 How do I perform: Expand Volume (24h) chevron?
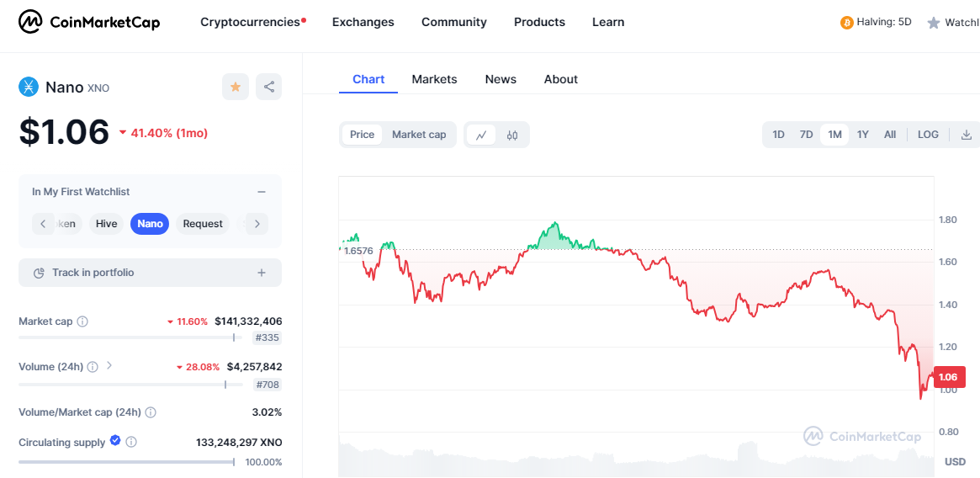(x=109, y=365)
